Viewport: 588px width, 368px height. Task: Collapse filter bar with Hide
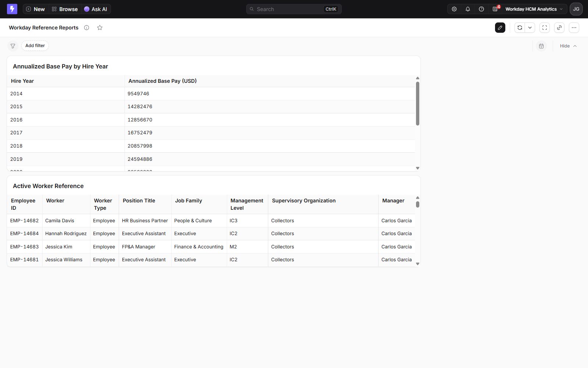568,46
